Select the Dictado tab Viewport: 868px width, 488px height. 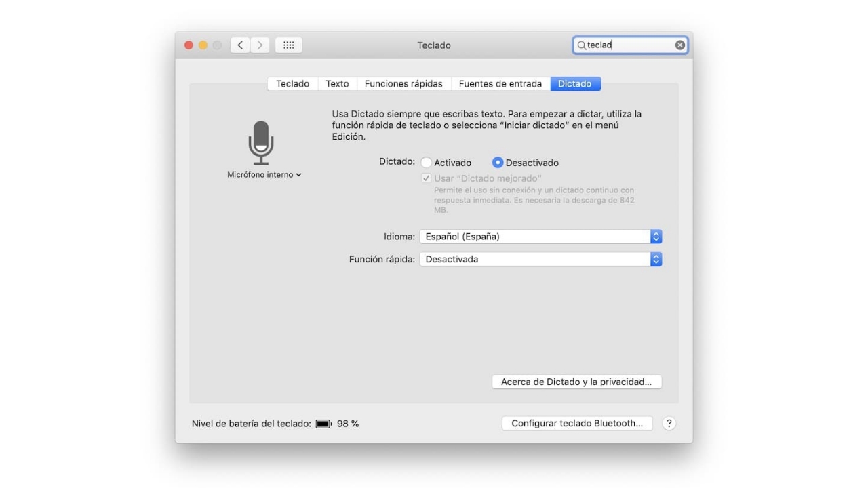(575, 84)
